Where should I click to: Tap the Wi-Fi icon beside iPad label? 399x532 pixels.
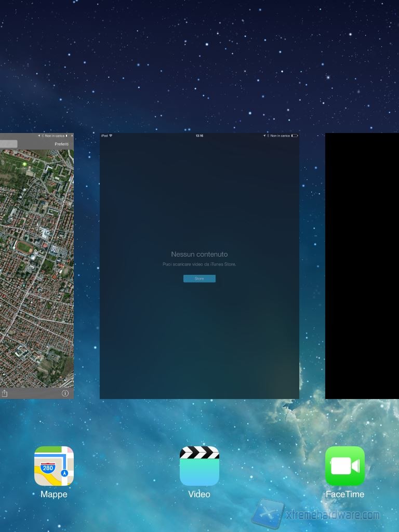(111, 136)
